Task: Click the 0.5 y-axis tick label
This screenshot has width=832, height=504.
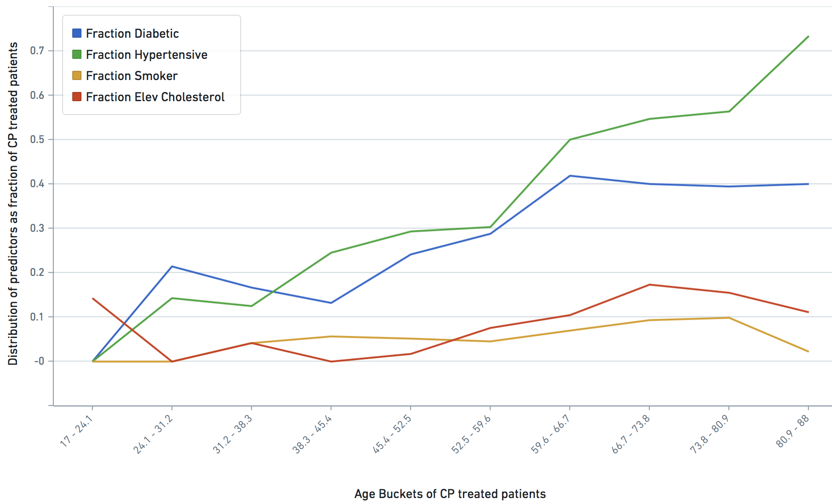Action: tap(37, 139)
